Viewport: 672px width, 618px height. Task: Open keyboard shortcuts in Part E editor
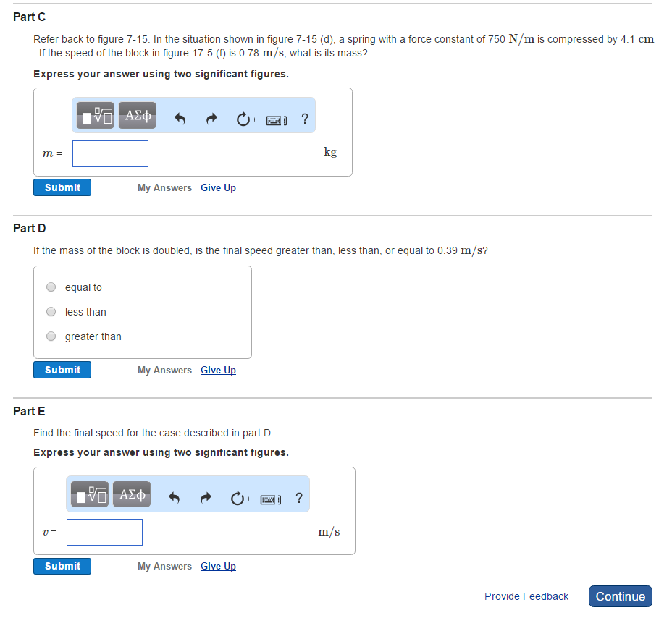[x=269, y=498]
